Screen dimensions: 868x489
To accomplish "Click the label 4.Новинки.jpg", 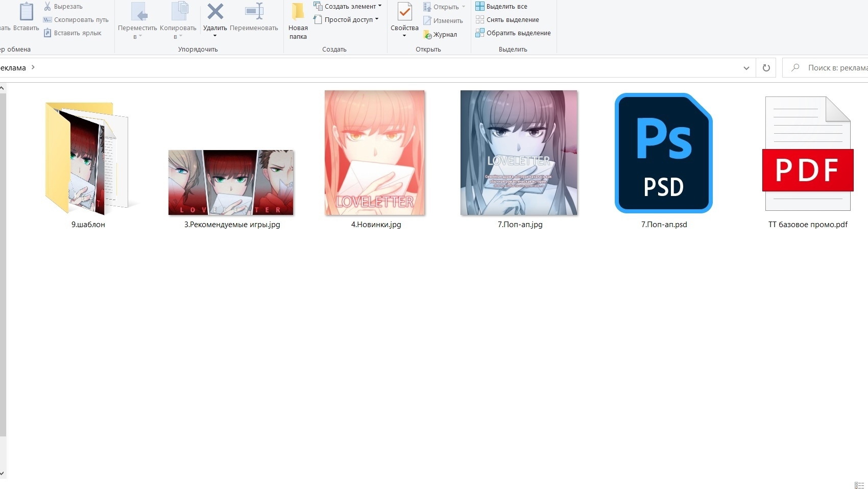I will pyautogui.click(x=376, y=225).
